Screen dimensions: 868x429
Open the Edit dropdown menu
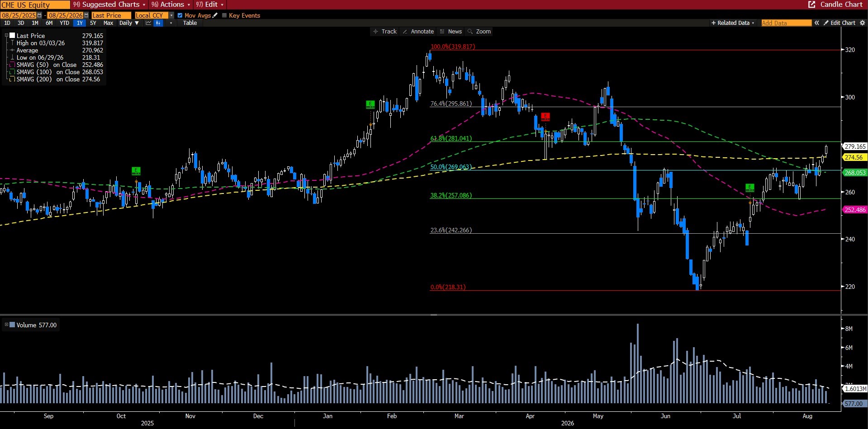tap(210, 5)
